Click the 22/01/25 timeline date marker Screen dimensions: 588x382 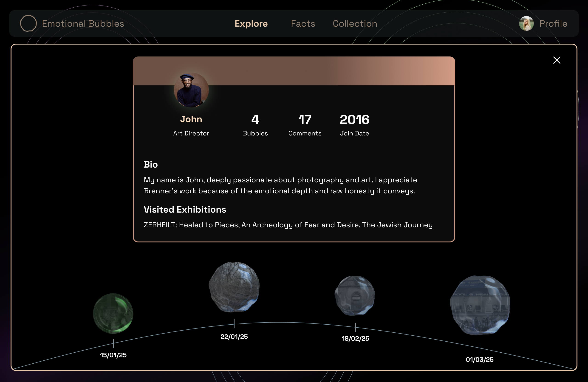click(234, 337)
